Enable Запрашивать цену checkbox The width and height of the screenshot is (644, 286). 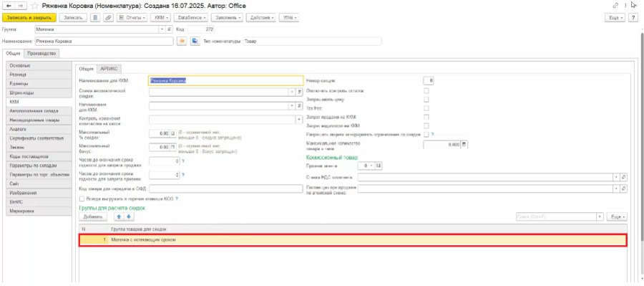point(426,99)
